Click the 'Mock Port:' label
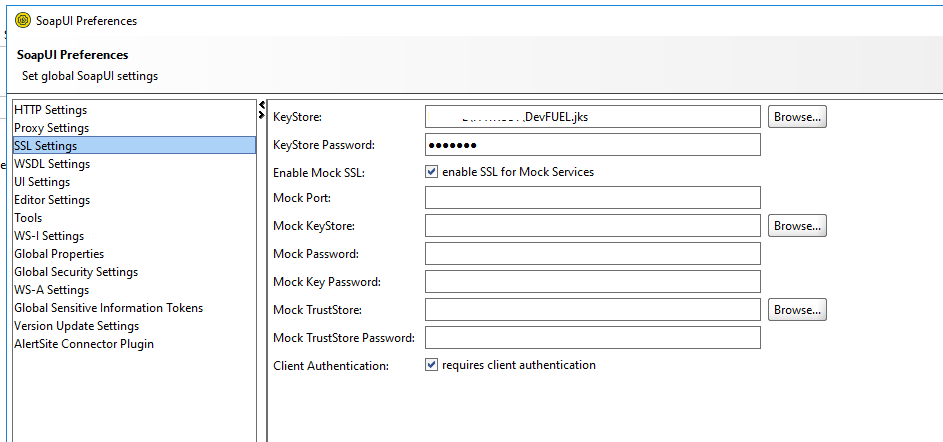943x442 pixels. (302, 198)
